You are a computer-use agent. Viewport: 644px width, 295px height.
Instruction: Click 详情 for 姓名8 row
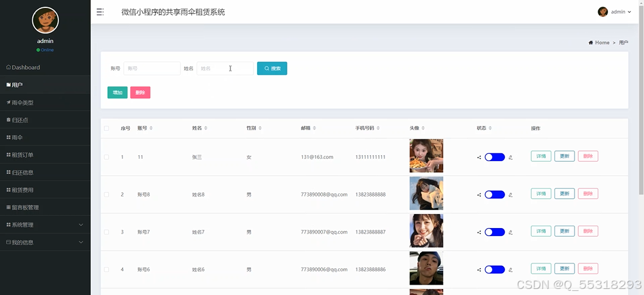click(541, 193)
